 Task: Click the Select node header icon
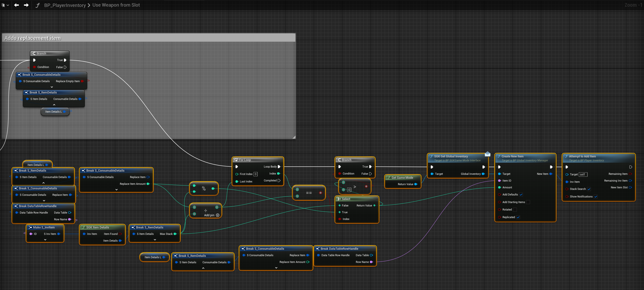[339, 199]
